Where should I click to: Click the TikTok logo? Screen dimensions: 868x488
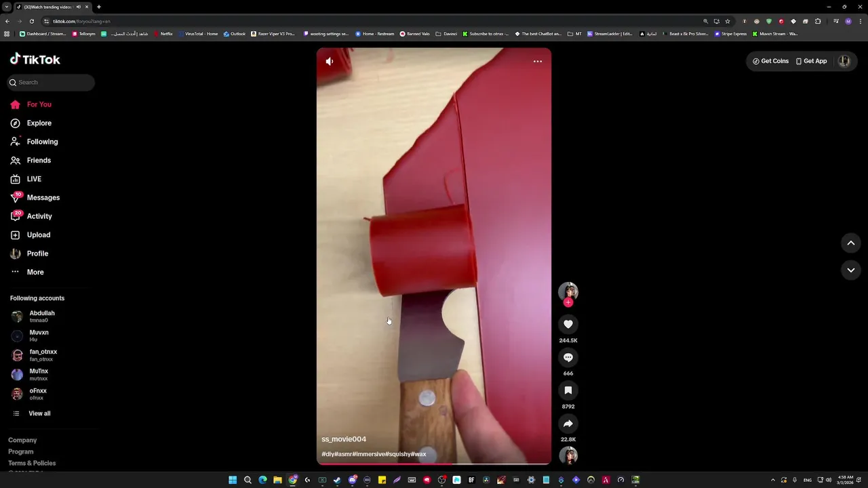(x=35, y=60)
